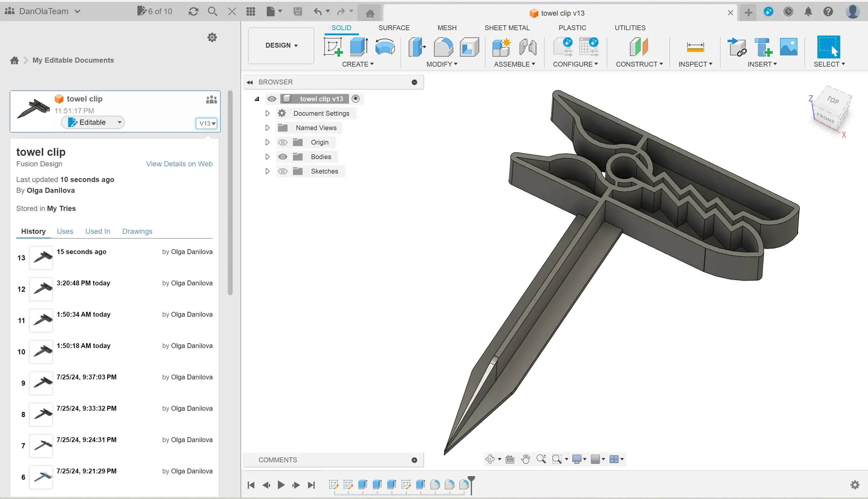Click the Orbit navigation tool
The height and width of the screenshot is (499, 868).
point(490,459)
